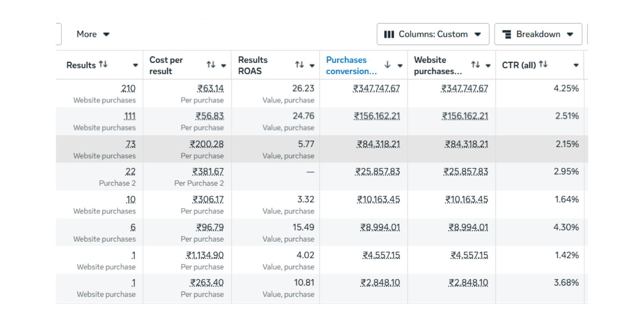644x322 pixels.
Task: Click the Purchases conversion descending sort arrow
Action: pos(387,65)
